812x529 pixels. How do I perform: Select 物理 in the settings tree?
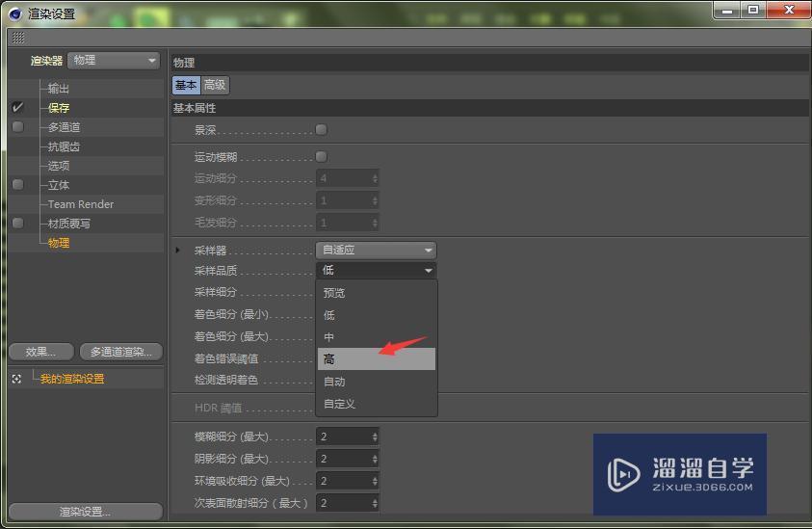(59, 243)
